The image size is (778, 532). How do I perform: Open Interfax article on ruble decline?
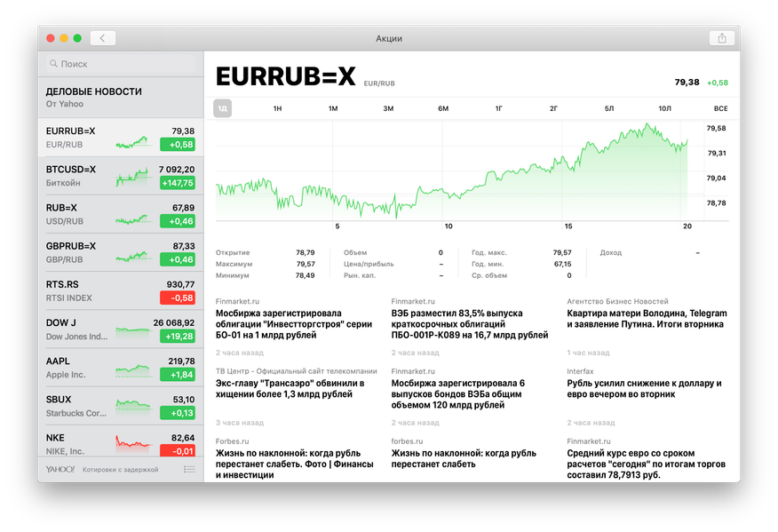tap(644, 389)
